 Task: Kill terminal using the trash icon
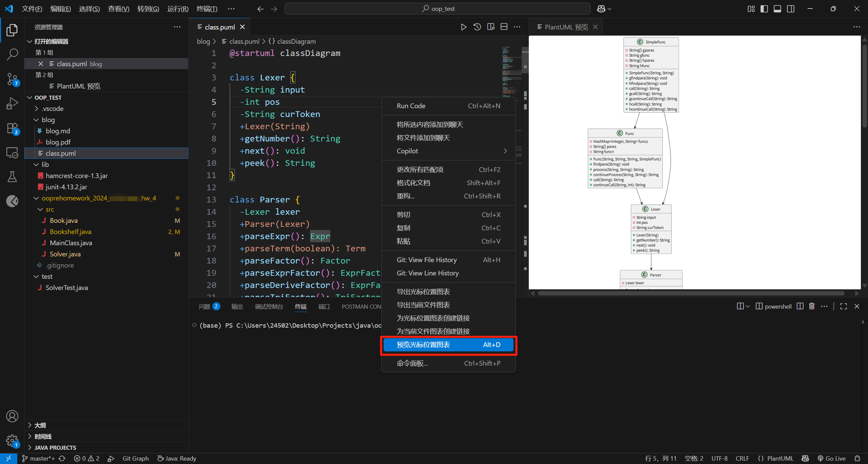coord(811,306)
